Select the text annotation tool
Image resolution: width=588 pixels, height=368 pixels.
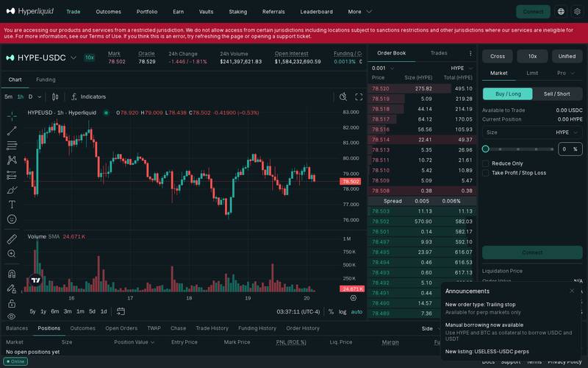tap(12, 205)
